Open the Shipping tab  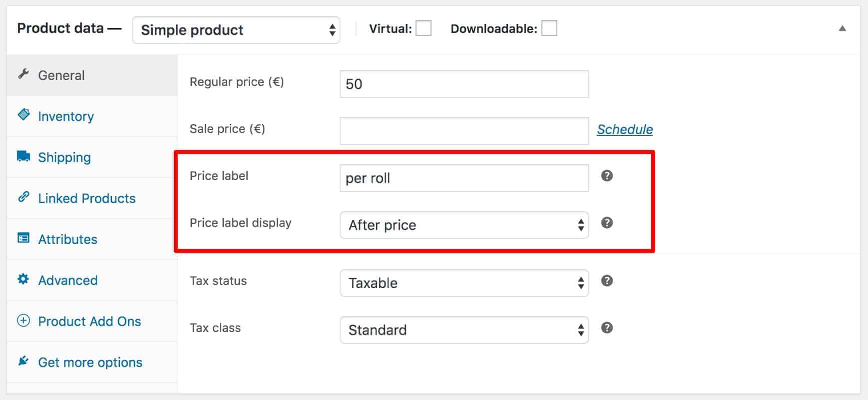(x=92, y=157)
